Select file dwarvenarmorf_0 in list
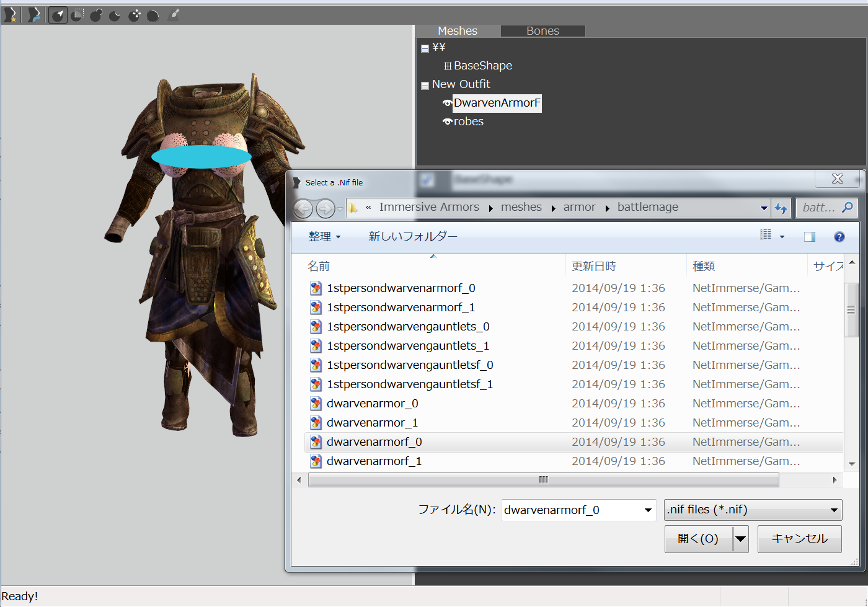This screenshot has height=607, width=868. coord(573,441)
